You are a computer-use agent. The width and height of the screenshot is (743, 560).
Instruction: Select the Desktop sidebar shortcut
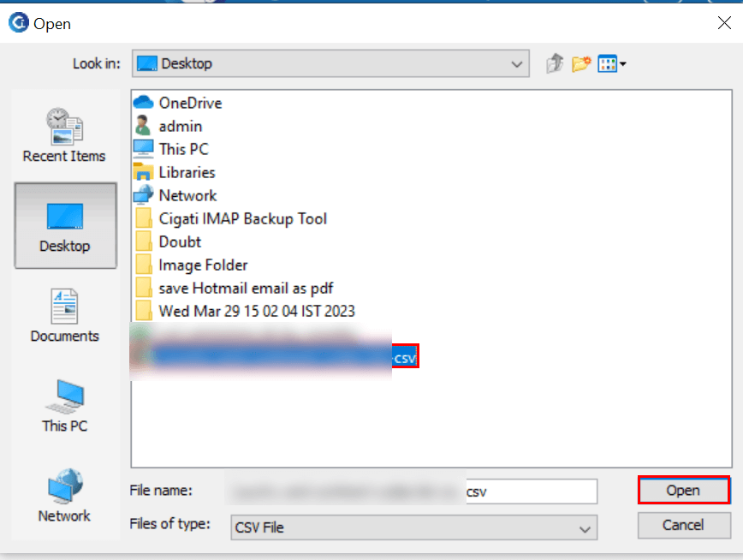click(x=65, y=226)
